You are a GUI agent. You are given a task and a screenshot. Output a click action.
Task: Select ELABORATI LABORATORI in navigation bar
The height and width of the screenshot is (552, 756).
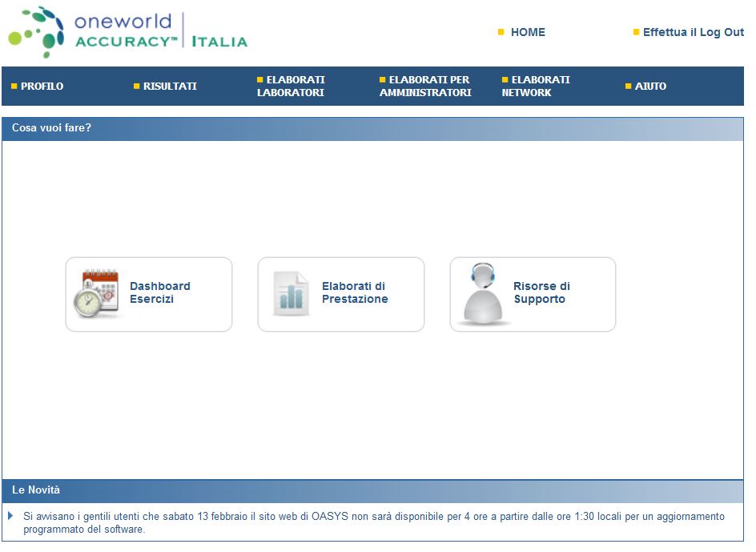point(291,86)
